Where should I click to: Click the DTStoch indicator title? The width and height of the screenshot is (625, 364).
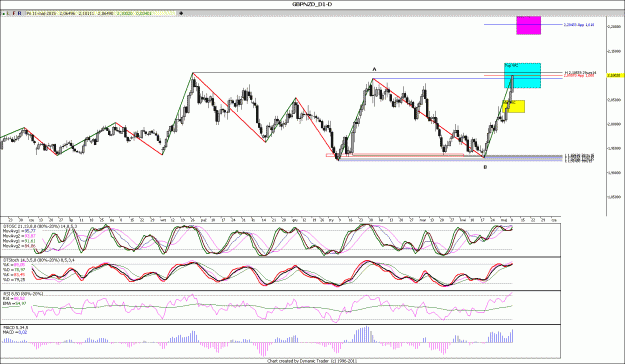click(38, 260)
